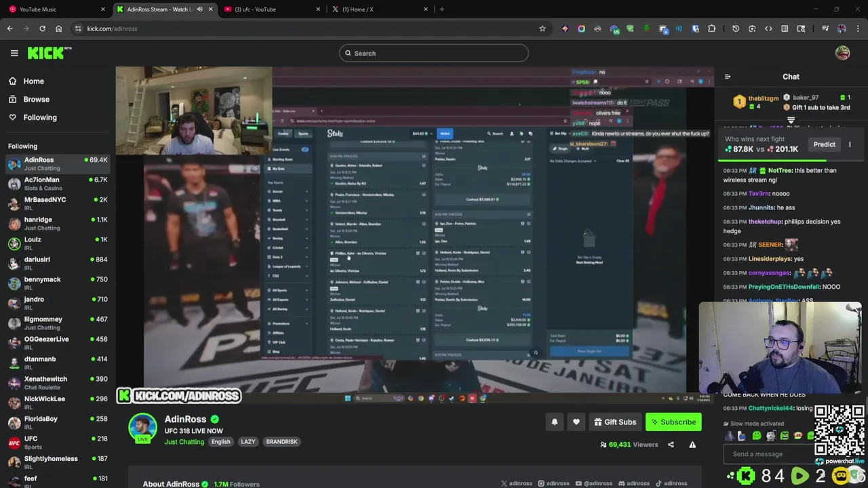Expand the gift leaderboard arrow in chat

point(791,121)
